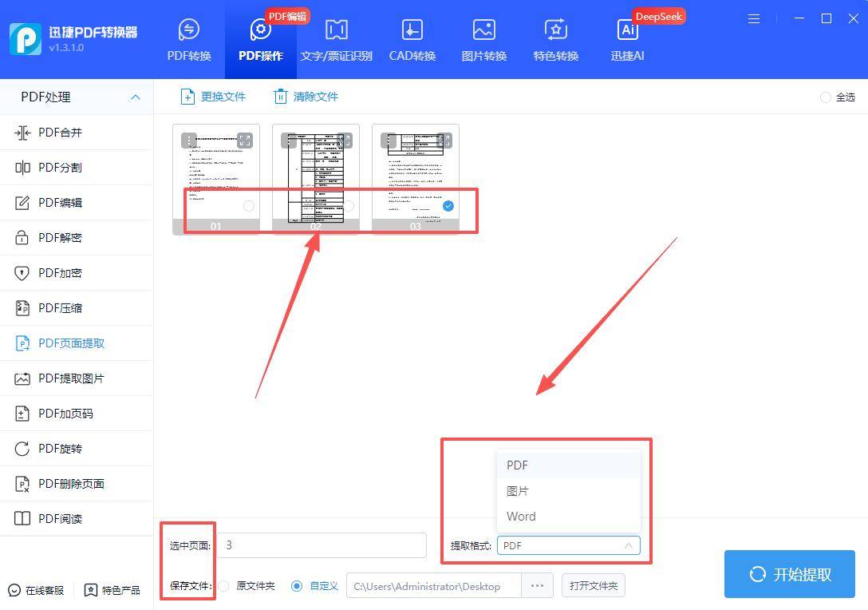
Task: Collapse the PDF处理 sidebar section
Action: click(135, 97)
